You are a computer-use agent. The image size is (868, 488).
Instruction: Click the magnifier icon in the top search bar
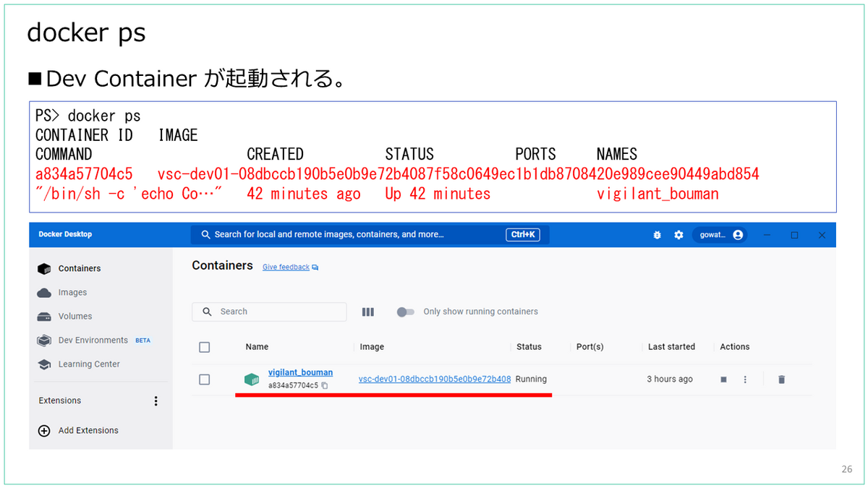205,234
